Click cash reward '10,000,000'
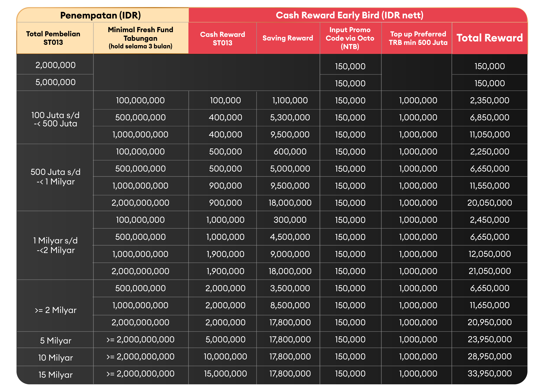544x392 pixels. point(225,357)
